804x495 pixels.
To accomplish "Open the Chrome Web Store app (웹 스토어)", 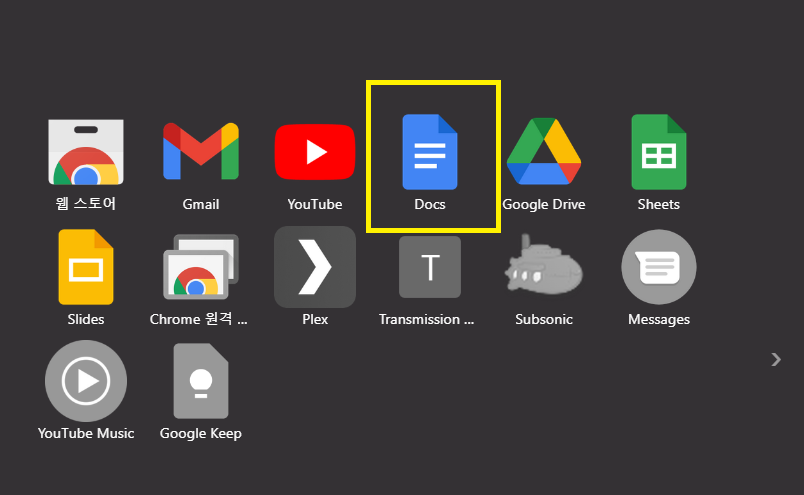I will [x=86, y=152].
